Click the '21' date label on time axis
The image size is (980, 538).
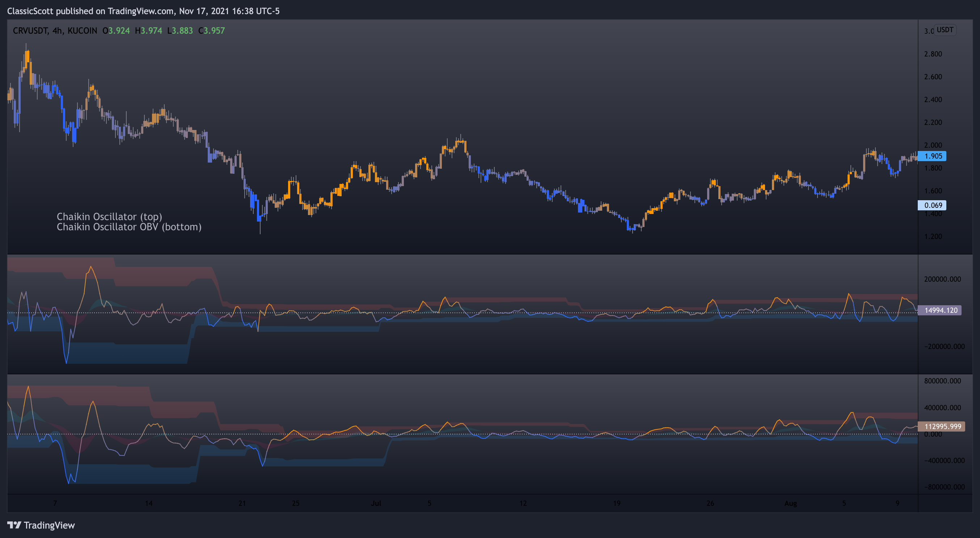(x=242, y=503)
